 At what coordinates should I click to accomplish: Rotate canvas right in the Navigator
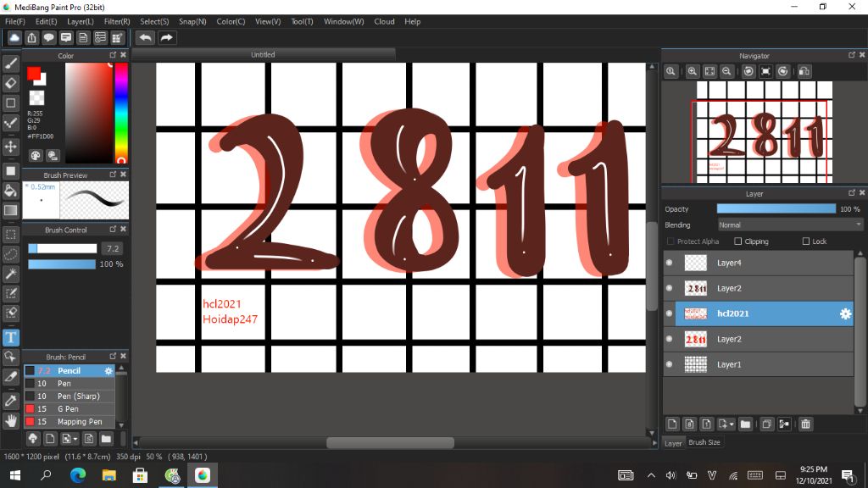(782, 71)
